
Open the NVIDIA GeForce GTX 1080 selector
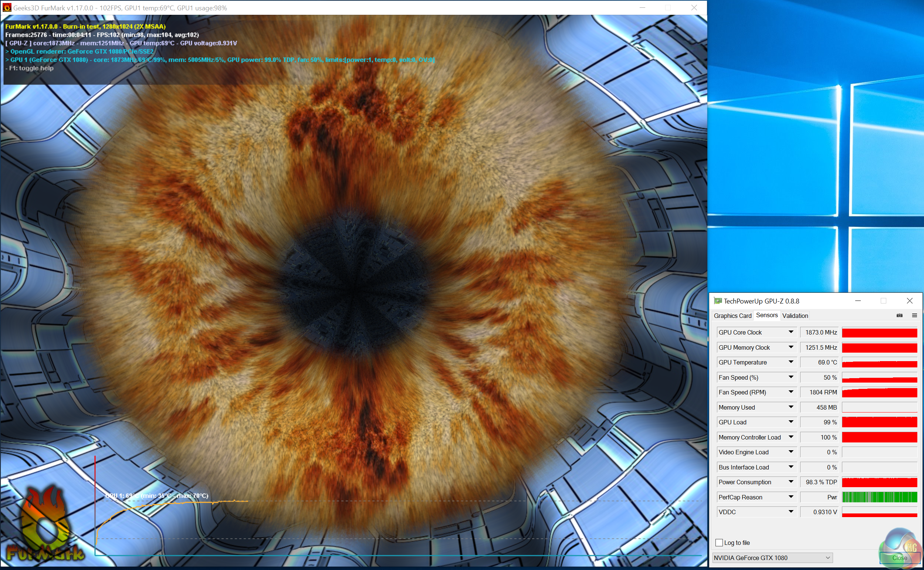772,557
